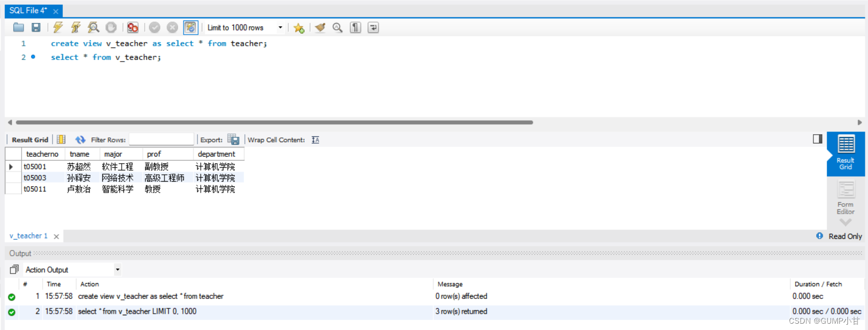Toggle result grid column view icon
This screenshot has width=868, height=330.
[61, 139]
